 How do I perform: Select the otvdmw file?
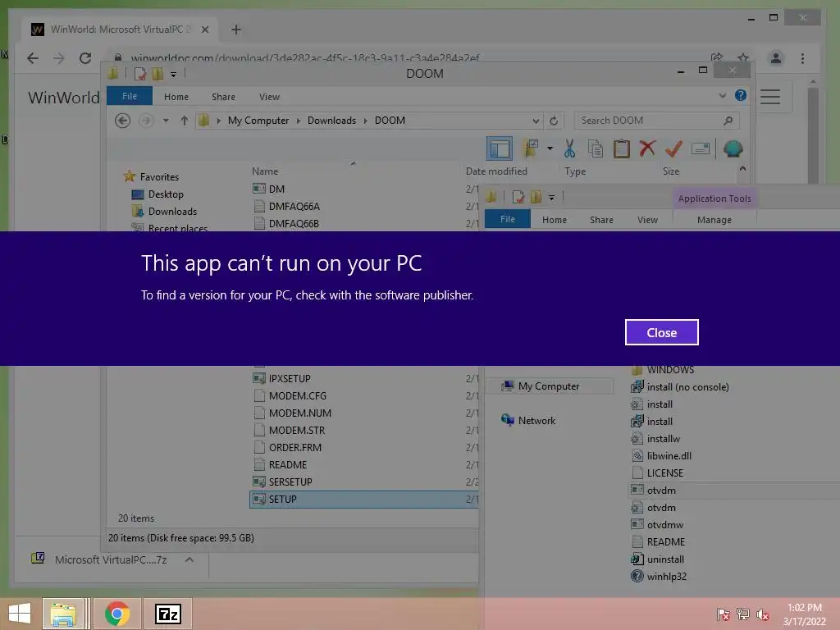[664, 524]
